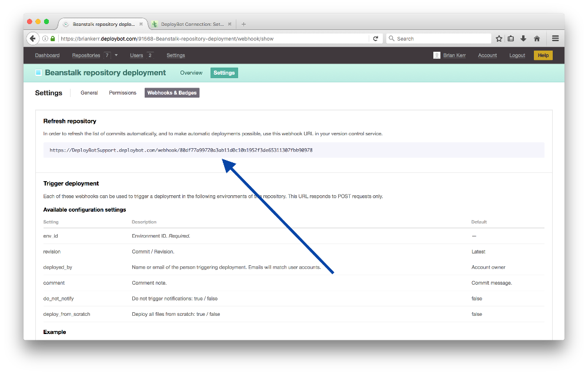Open the top navigation Settings link
This screenshot has height=374, width=588.
pyautogui.click(x=175, y=55)
